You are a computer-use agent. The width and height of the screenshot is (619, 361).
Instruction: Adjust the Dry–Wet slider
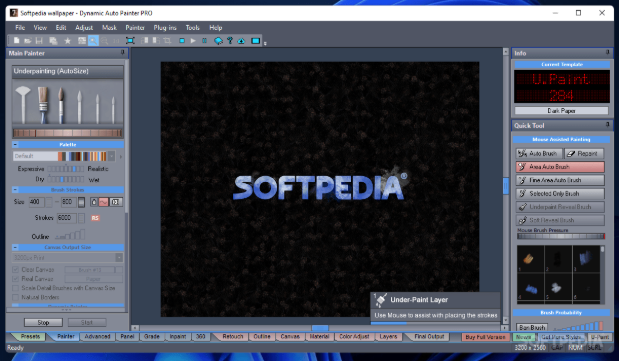66,180
